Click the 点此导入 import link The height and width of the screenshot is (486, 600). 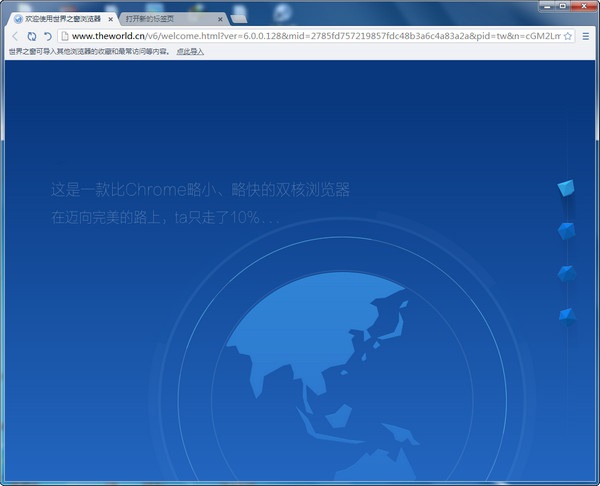click(x=190, y=52)
